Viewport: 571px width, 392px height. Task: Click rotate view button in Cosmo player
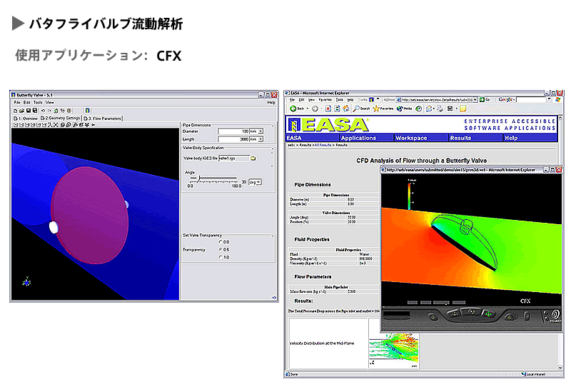pos(471,311)
